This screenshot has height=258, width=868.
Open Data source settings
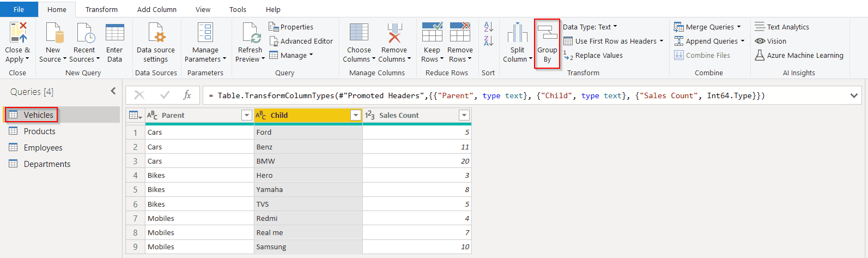156,33
